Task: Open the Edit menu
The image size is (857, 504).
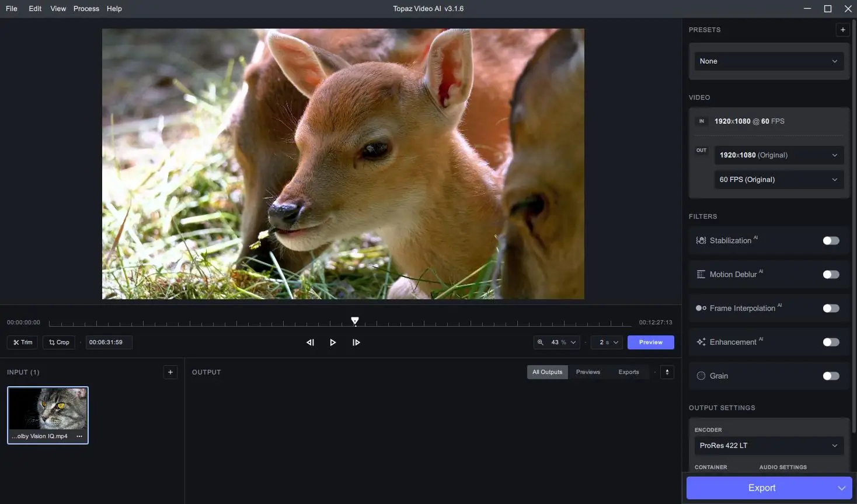Action: 35,9
